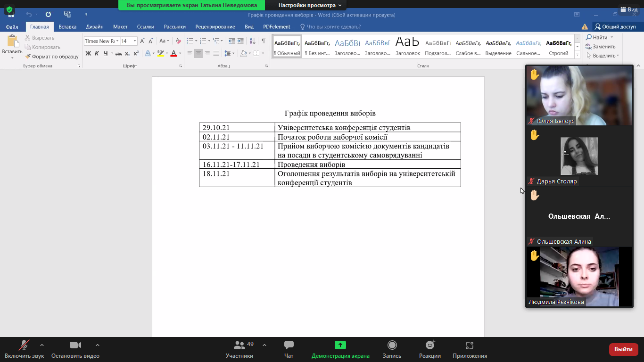The image size is (644, 362).
Task: Click the Общий доступ button
Action: pyautogui.click(x=615, y=27)
